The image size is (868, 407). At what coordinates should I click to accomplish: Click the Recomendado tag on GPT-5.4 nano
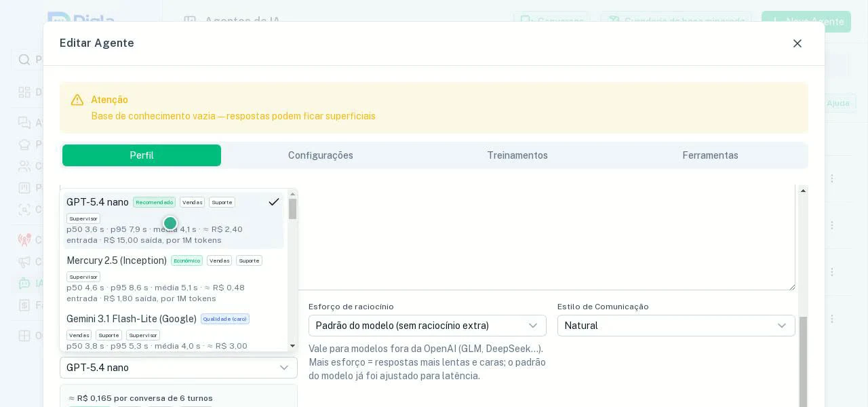click(154, 202)
